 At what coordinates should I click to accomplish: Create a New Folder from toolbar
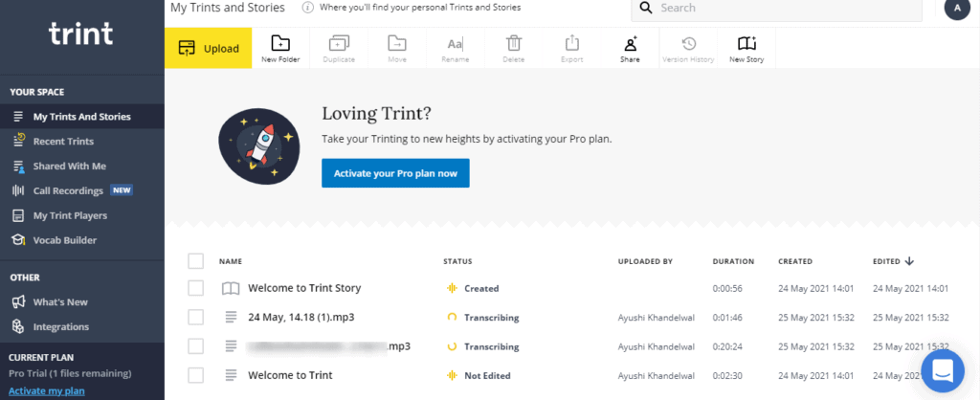[280, 48]
